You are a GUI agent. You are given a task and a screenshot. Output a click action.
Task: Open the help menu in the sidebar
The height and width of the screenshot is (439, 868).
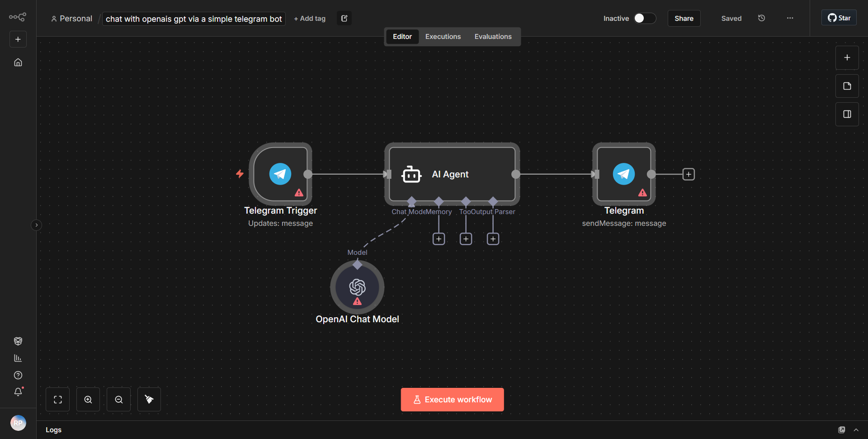tap(18, 375)
